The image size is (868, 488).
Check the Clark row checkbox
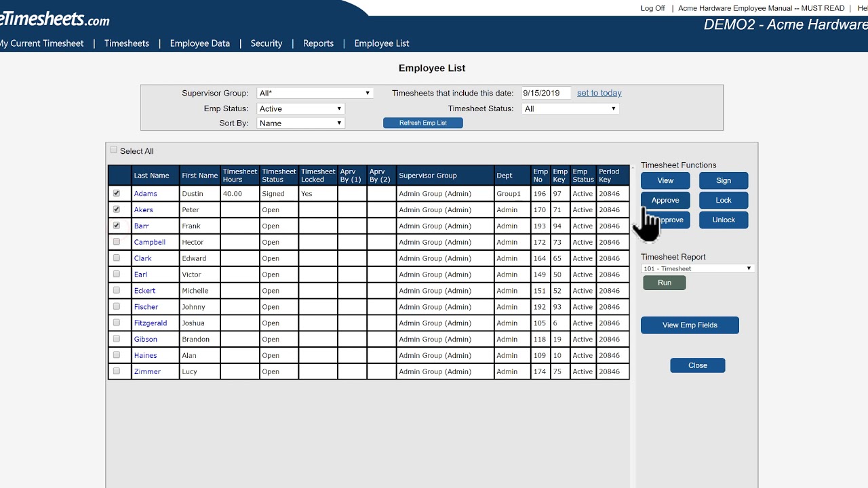pyautogui.click(x=117, y=258)
